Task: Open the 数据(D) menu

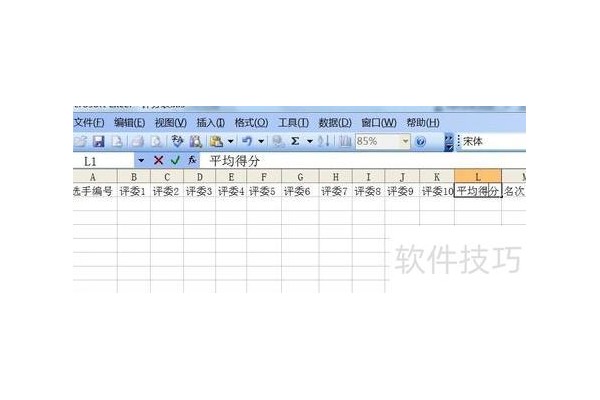Action: pos(335,123)
